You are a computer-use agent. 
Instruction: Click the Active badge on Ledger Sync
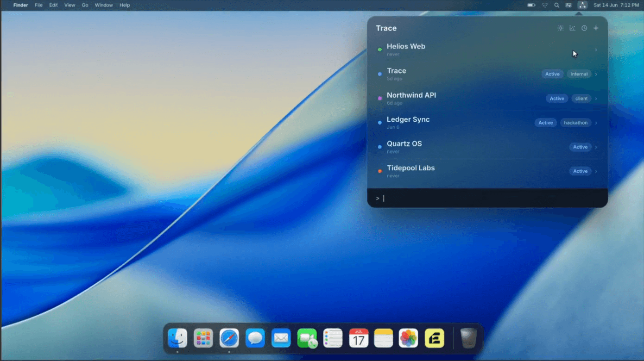coord(546,123)
